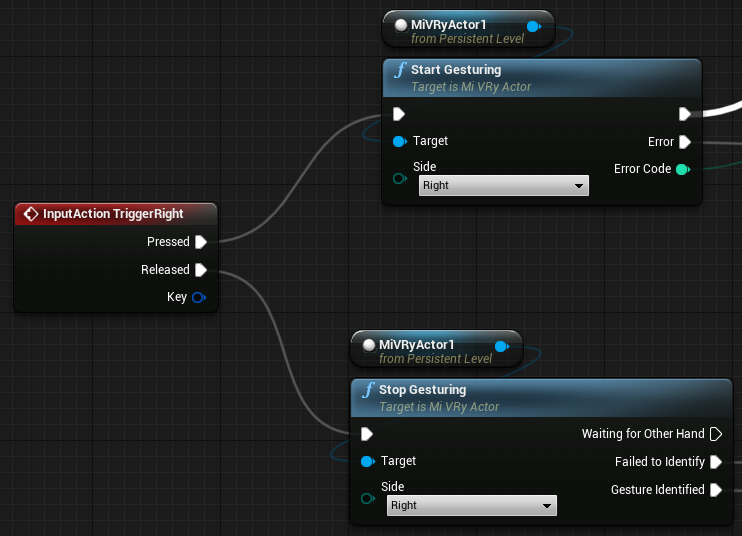Click the red event icon of InputAction TriggerRight
The width and height of the screenshot is (742, 536).
pyautogui.click(x=31, y=214)
